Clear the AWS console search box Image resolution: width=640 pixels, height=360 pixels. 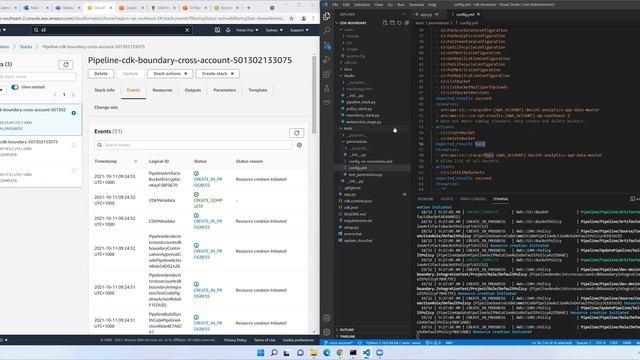point(187,30)
